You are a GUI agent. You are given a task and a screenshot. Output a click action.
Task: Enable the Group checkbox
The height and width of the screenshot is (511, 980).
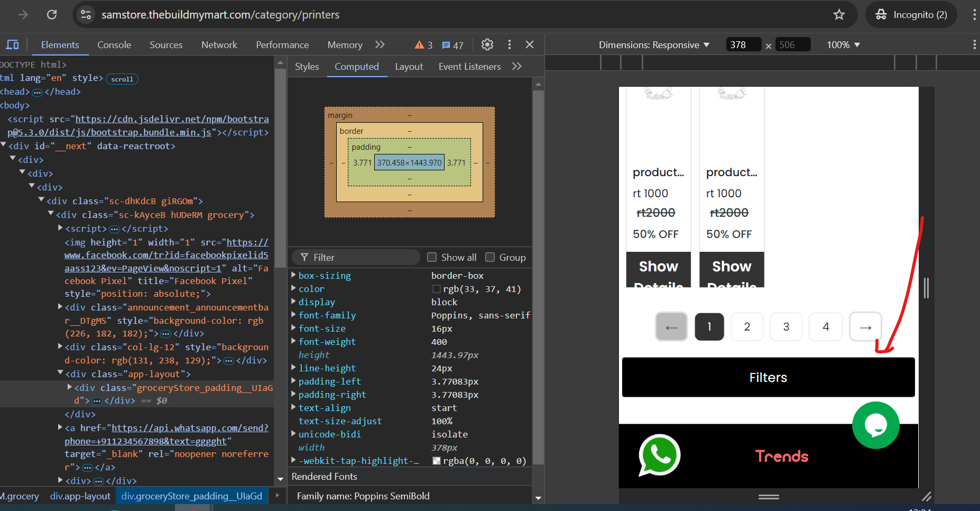click(x=490, y=257)
